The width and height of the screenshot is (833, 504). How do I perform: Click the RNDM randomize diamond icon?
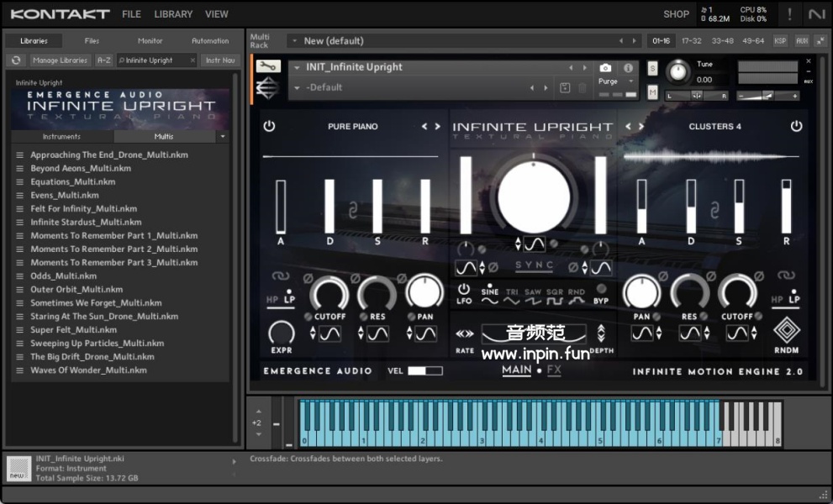point(787,330)
